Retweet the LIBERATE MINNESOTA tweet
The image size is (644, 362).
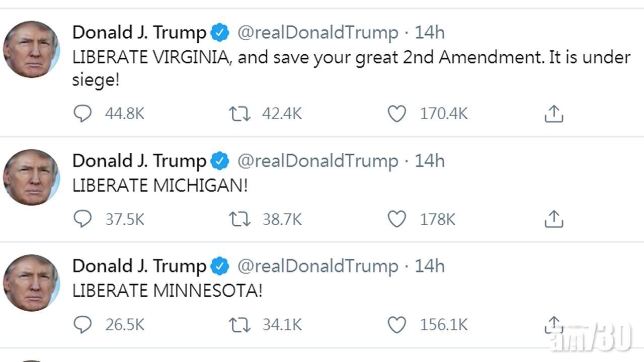point(239,325)
